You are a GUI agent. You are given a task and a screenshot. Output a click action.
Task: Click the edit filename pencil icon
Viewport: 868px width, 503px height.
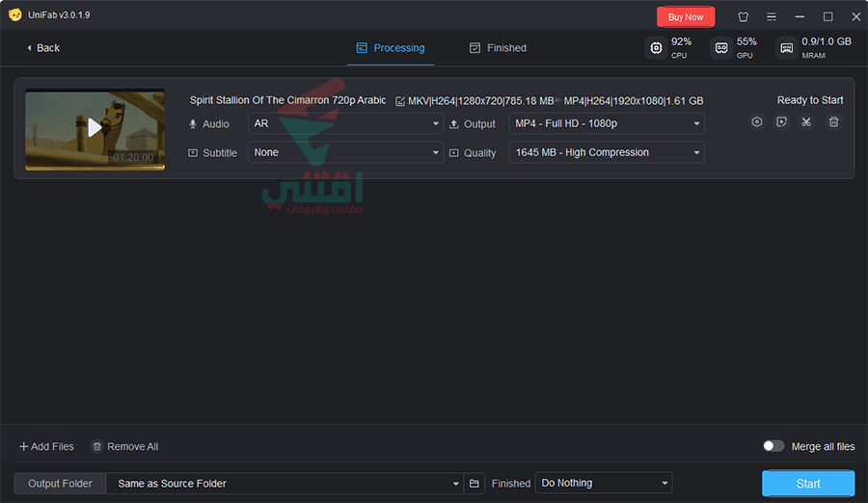point(399,101)
